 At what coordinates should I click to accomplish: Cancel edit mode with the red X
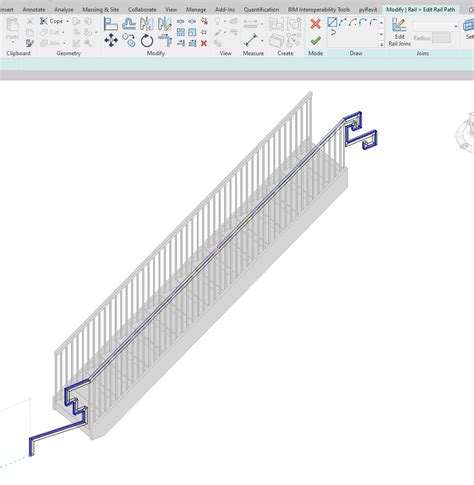click(x=315, y=24)
